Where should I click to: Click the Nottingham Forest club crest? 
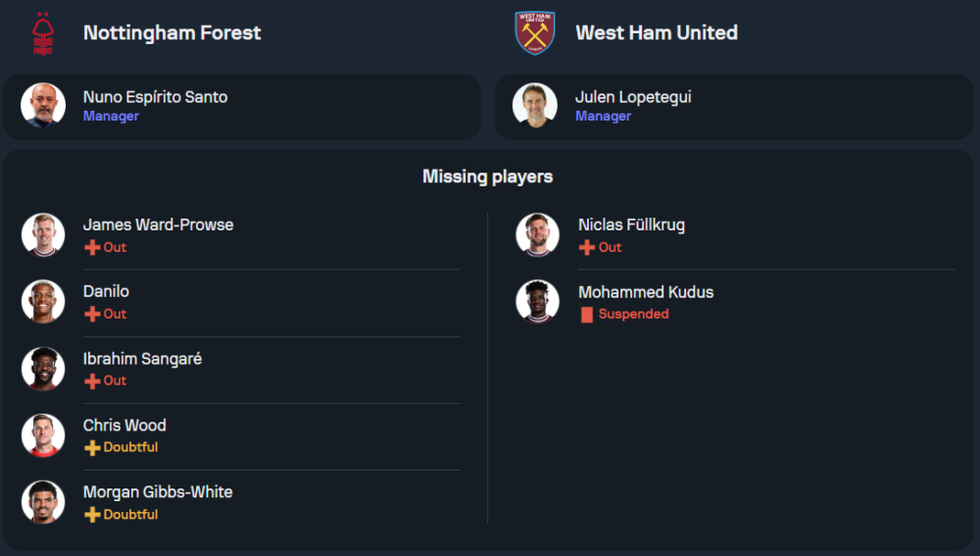pyautogui.click(x=43, y=32)
